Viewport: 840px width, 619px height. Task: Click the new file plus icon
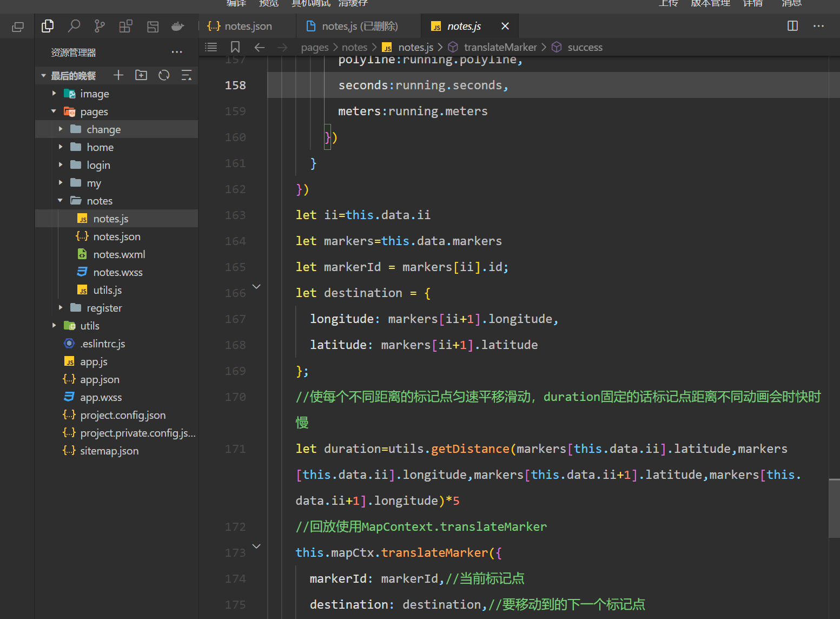click(x=118, y=75)
